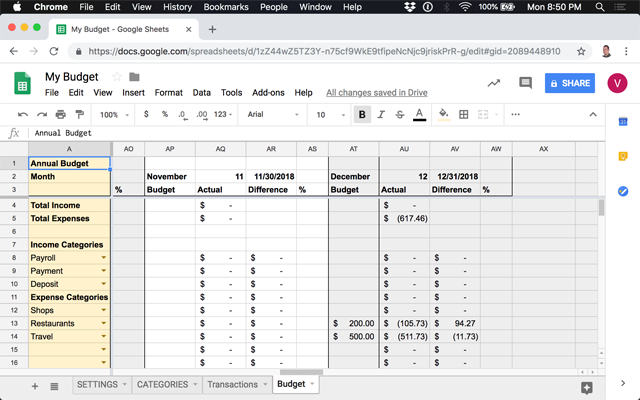This screenshot has width=640, height=400.
Task: Open the borders tool
Action: click(x=463, y=115)
